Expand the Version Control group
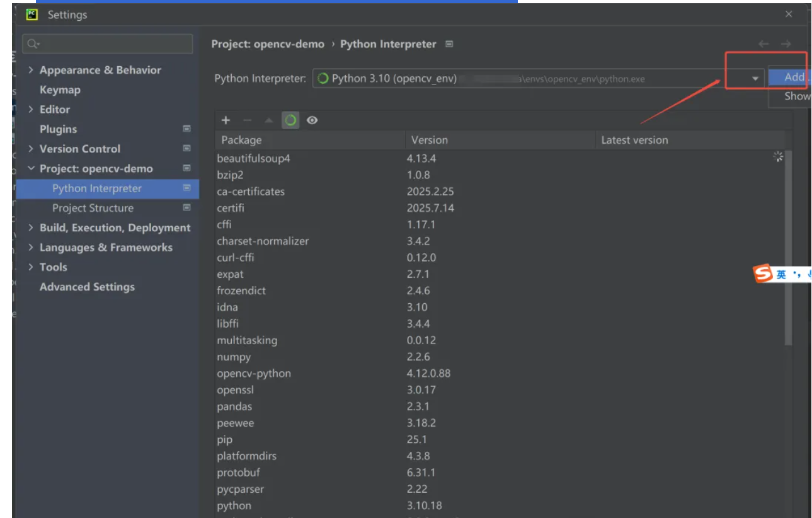The image size is (812, 518). tap(31, 149)
